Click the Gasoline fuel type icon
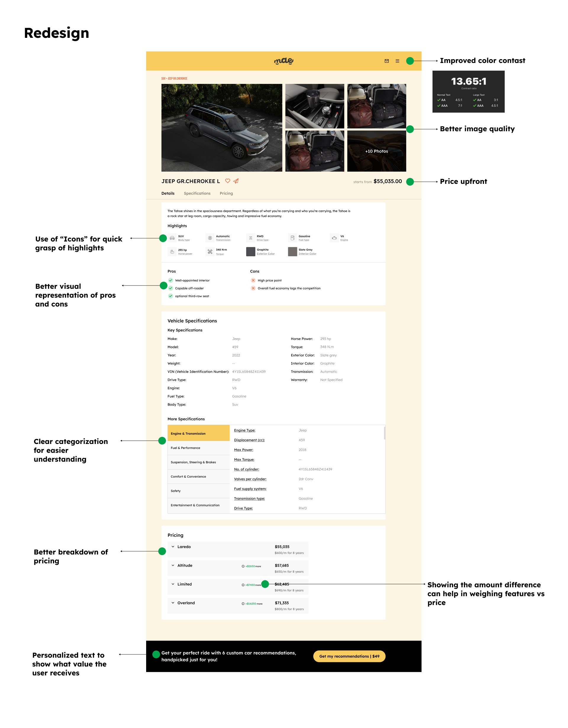The height and width of the screenshot is (728, 568). (293, 238)
